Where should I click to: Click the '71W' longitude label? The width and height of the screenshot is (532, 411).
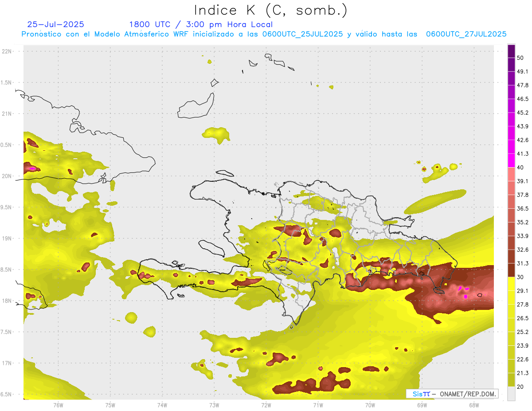click(318, 405)
